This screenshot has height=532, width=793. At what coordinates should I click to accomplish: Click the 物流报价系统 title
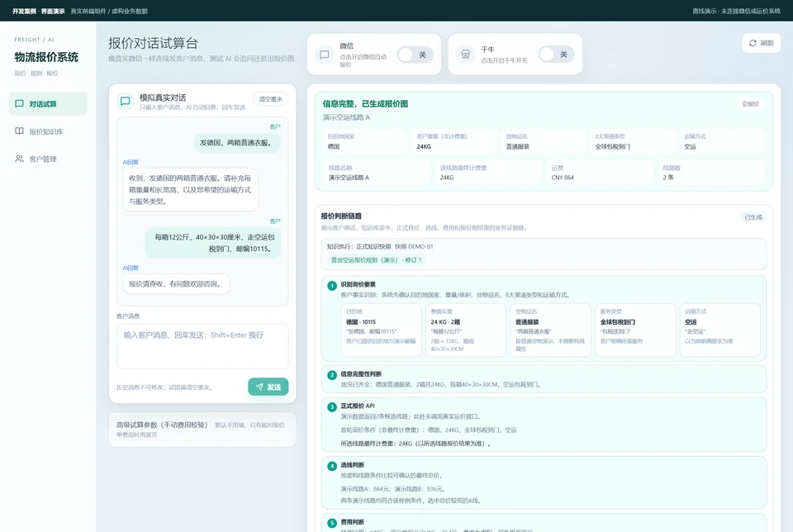pyautogui.click(x=46, y=57)
